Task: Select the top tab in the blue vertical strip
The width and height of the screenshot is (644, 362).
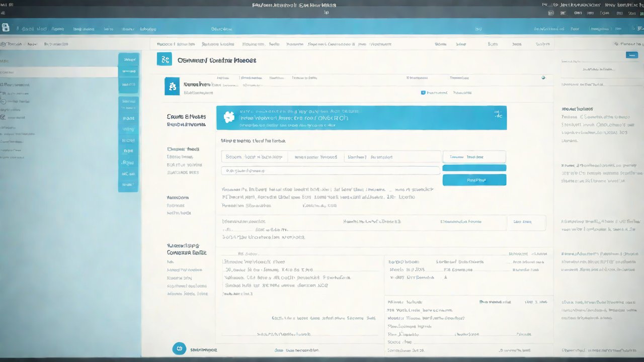Action: (129, 59)
